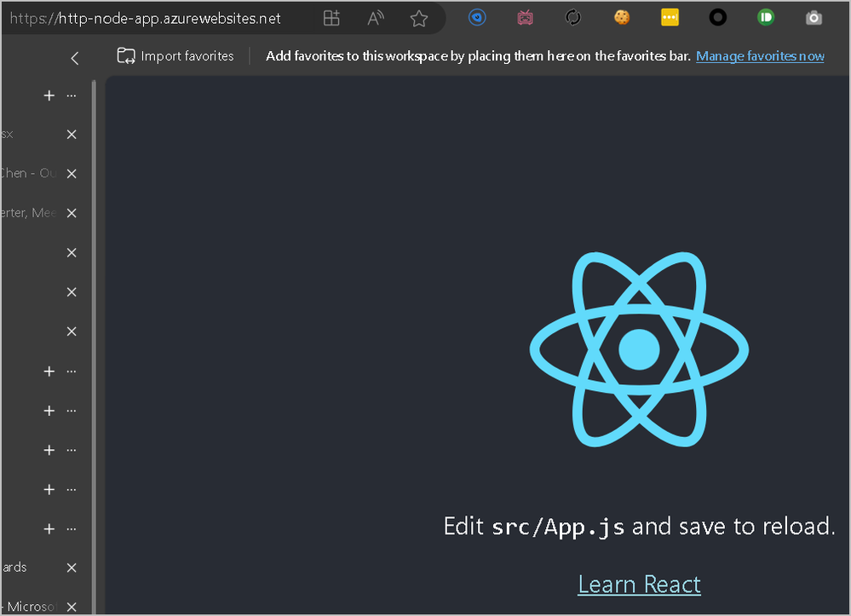Click the black ring extension icon
This screenshot has height=616, width=851.
click(x=717, y=17)
